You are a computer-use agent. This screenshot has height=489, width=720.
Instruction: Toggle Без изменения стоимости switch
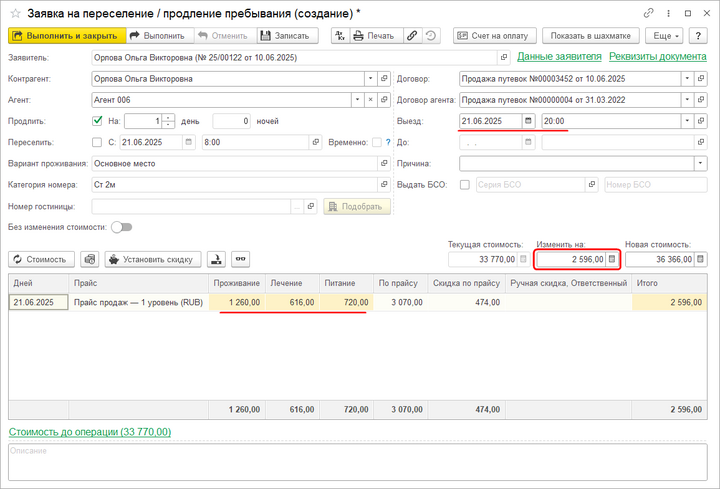click(121, 227)
